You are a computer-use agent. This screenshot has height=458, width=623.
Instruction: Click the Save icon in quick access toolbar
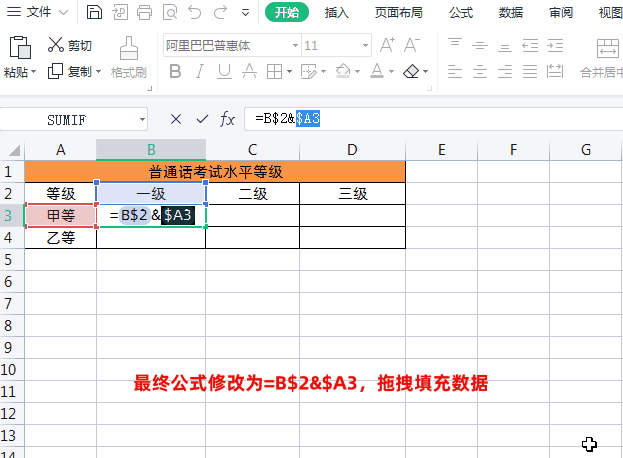coord(94,13)
